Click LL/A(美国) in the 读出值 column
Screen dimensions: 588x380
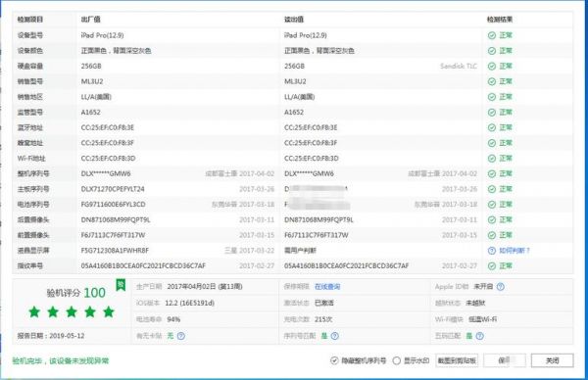(x=299, y=97)
